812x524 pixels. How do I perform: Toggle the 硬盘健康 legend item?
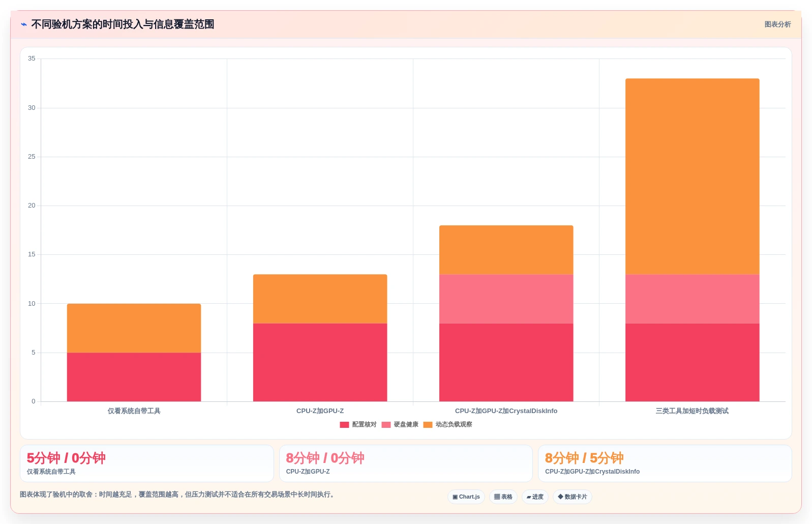[x=400, y=424]
